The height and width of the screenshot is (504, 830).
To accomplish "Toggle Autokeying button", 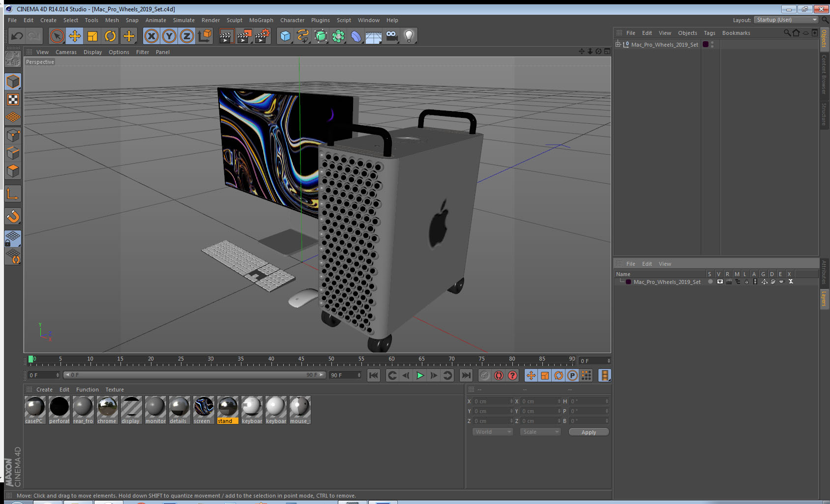I will click(x=499, y=375).
